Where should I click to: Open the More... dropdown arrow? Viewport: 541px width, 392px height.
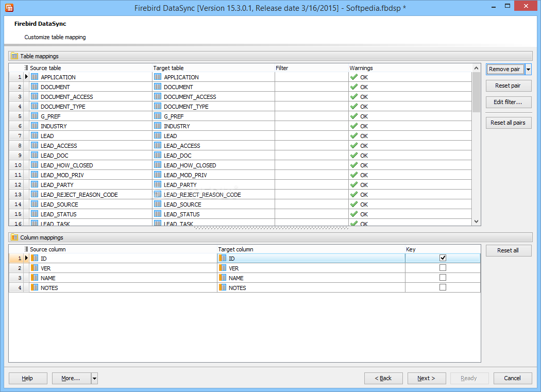94,378
